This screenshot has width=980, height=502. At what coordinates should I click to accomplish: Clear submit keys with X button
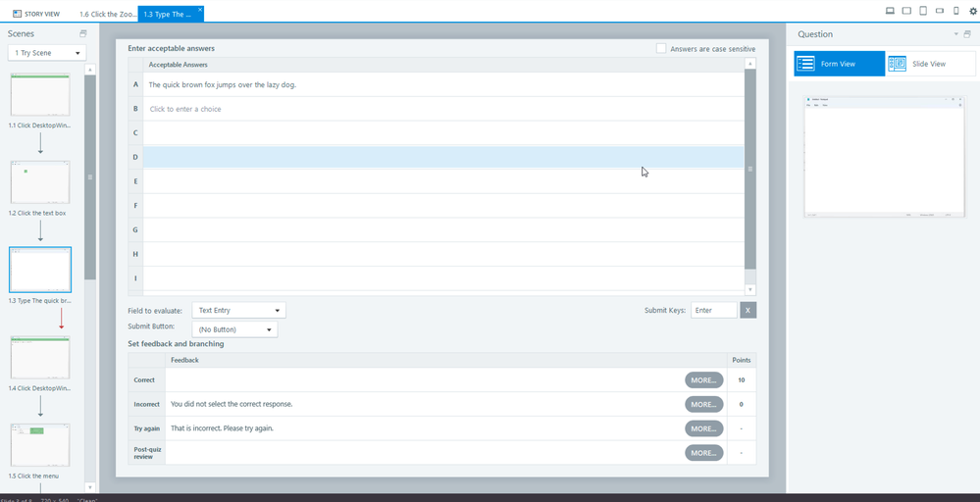[x=748, y=310]
